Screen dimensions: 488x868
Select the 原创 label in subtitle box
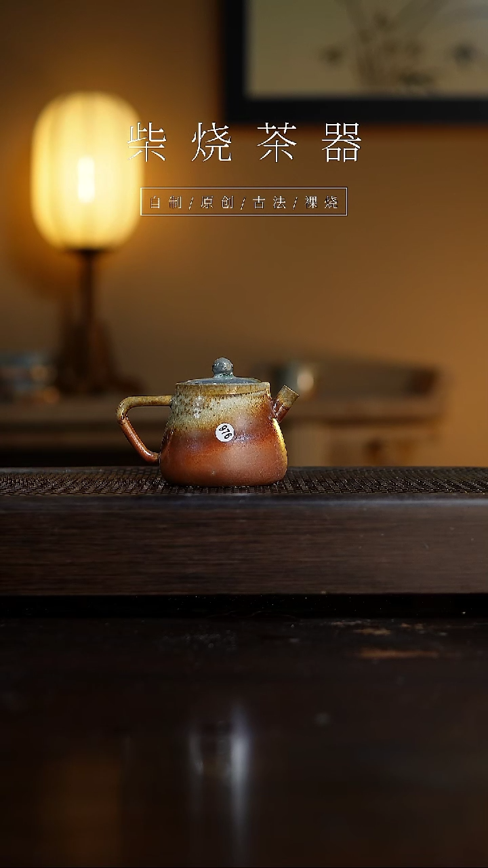[217, 202]
